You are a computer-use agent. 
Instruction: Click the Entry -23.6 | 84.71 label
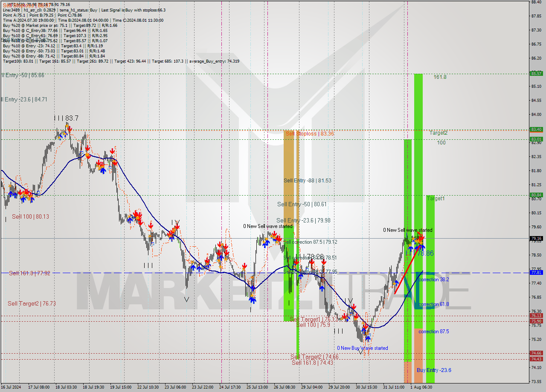24,100
